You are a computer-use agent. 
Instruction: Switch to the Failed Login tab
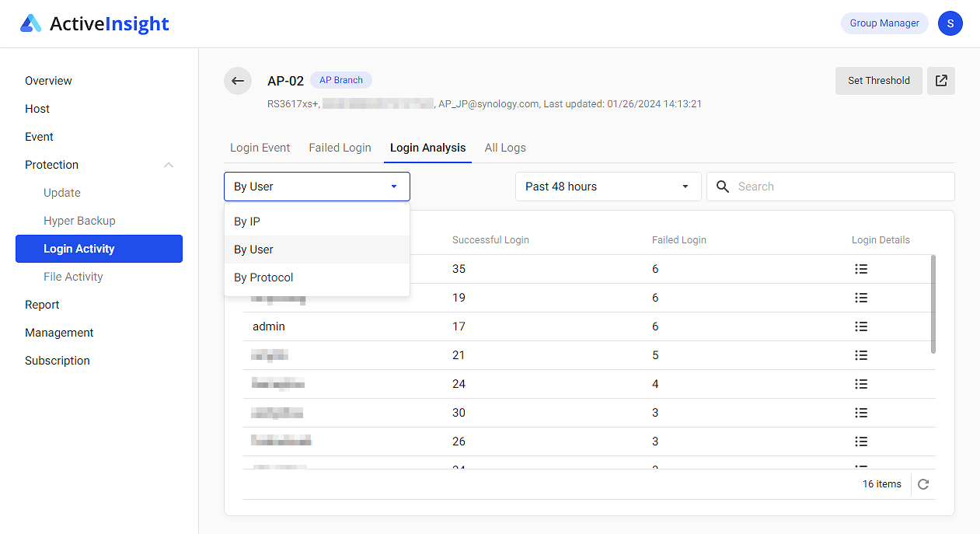point(340,148)
